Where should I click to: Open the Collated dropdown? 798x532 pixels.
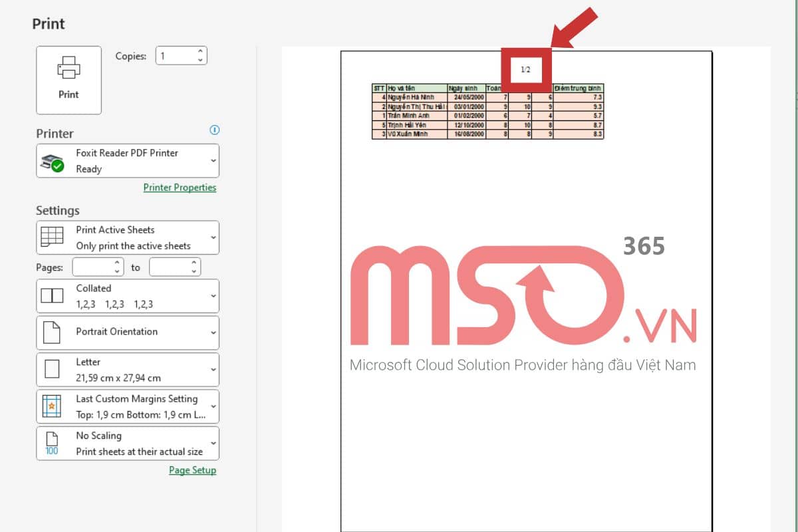[x=127, y=296]
